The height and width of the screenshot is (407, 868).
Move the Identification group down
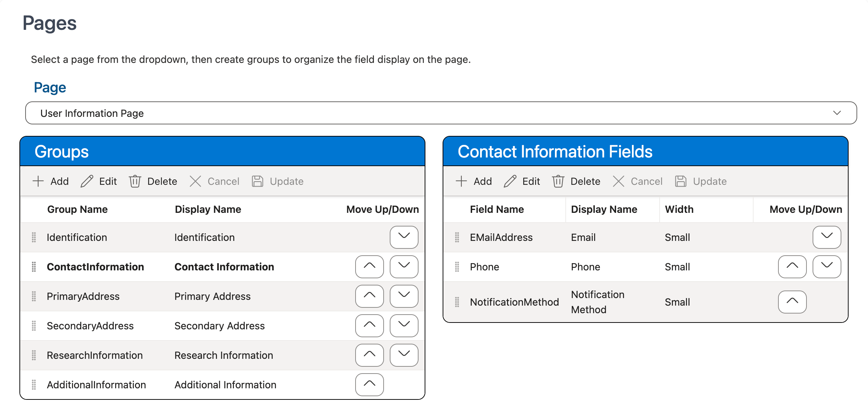pos(404,237)
